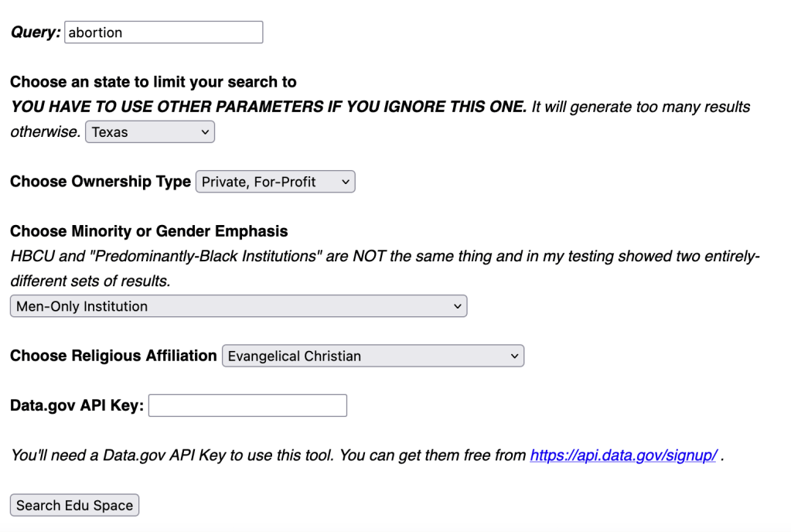Click the empty API Key input box
Screen dimensions: 791x532
[247, 404]
